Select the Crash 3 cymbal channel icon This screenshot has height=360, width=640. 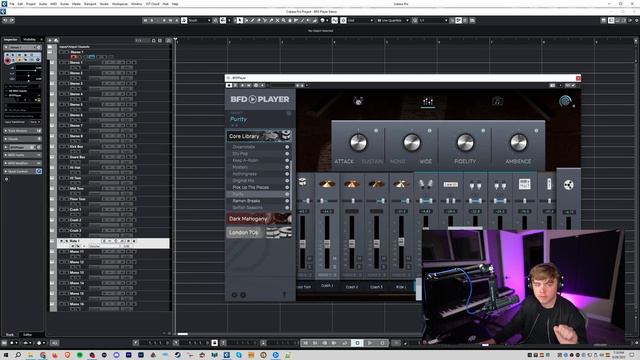coord(376,184)
